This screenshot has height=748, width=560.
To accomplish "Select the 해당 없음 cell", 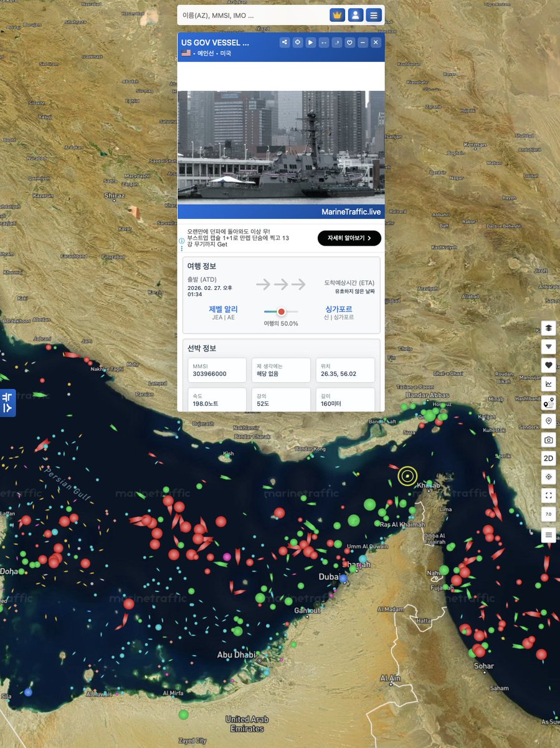I will tap(281, 370).
